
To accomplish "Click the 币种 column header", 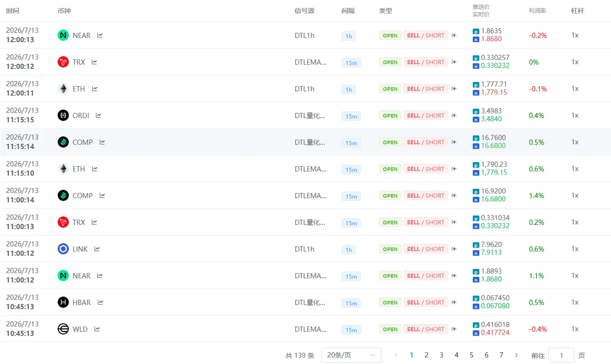I will 64,11.
